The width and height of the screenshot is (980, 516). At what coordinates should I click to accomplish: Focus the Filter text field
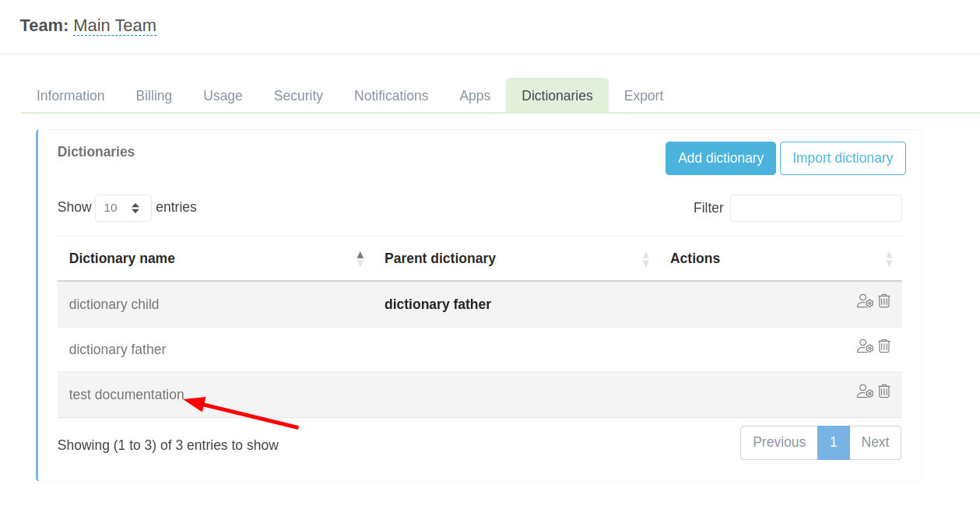(x=815, y=208)
